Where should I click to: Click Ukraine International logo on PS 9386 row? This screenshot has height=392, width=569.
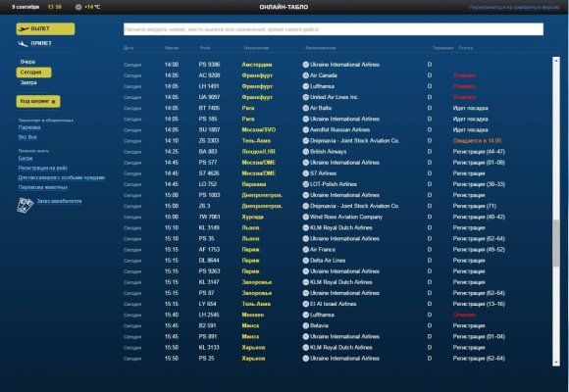[x=305, y=65]
